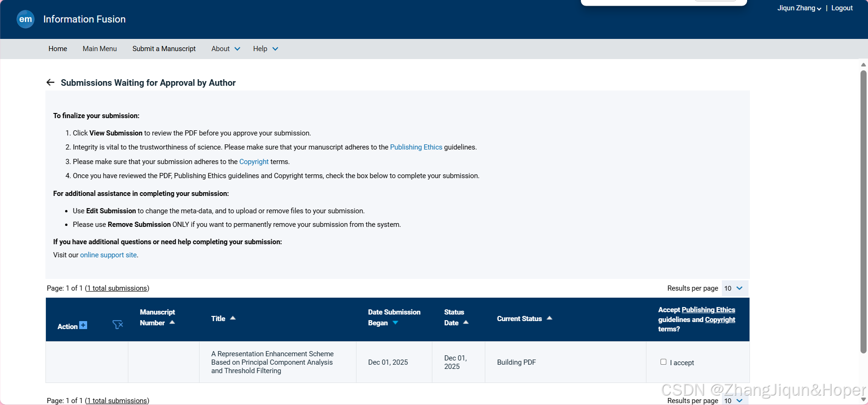Click top '1 total submissions' link
Viewport: 868px width, 405px height.
tap(117, 288)
